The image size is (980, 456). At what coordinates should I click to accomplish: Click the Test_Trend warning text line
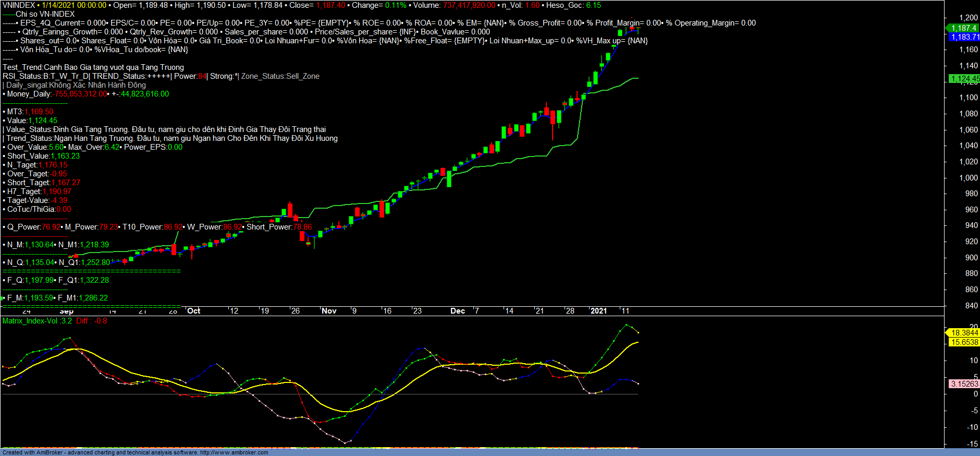coord(93,67)
